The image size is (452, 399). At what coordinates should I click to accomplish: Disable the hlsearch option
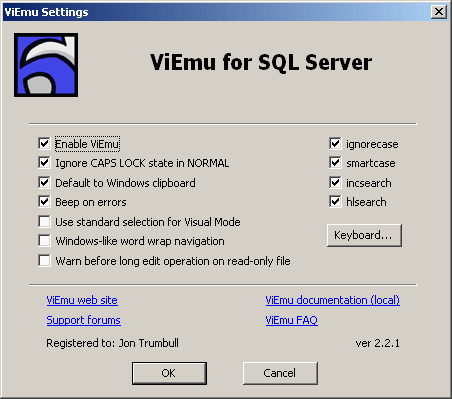[335, 202]
